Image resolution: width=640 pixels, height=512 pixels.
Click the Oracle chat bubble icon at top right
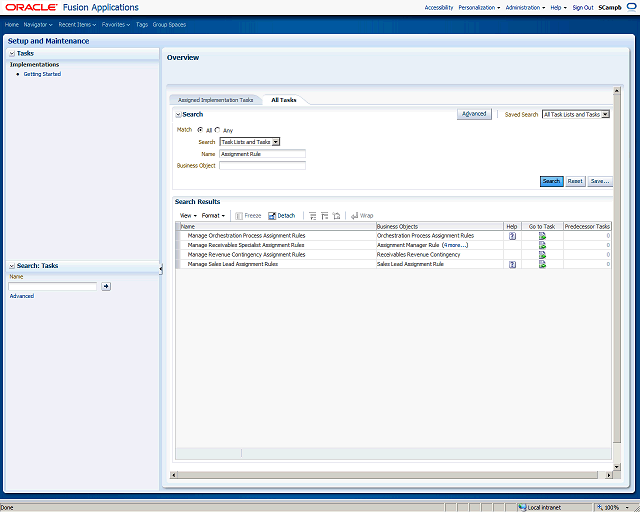[632, 7]
